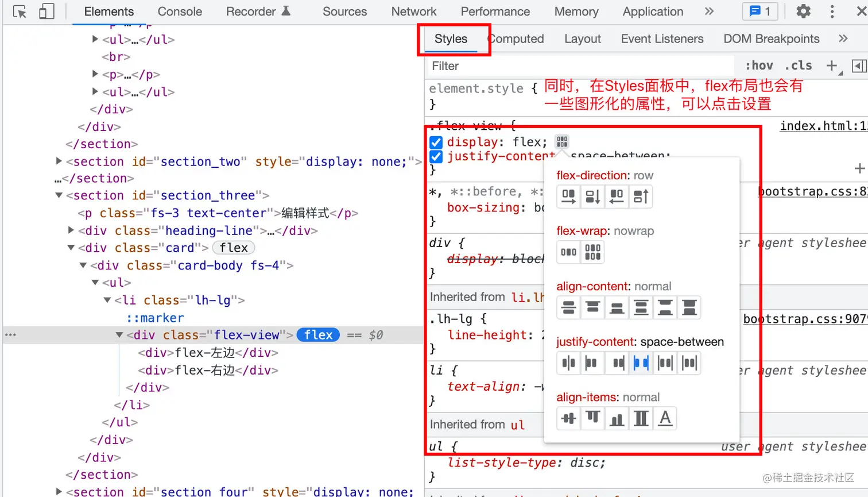Viewport: 868px width, 497px height.
Task: Open Event Listeners pane tab
Action: (x=662, y=38)
